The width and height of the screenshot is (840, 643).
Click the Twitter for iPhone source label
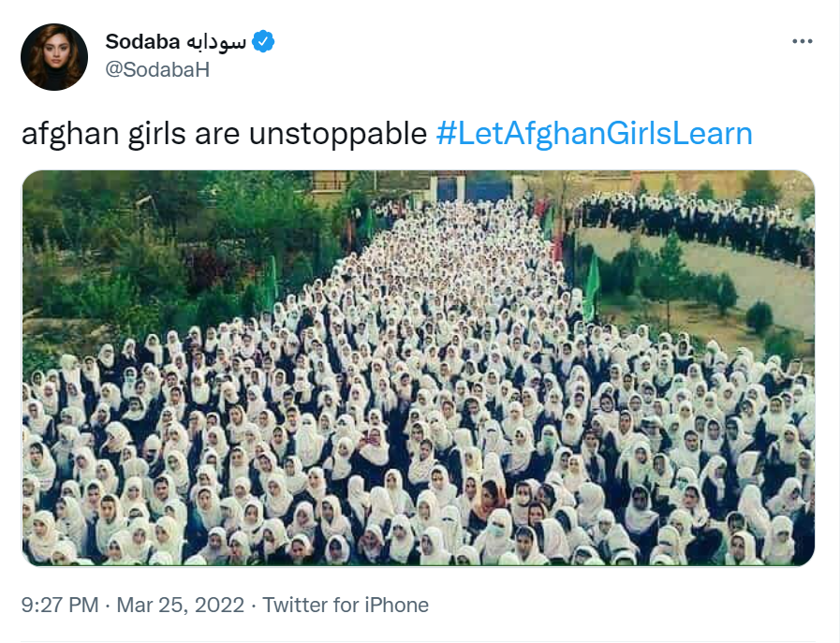click(346, 605)
